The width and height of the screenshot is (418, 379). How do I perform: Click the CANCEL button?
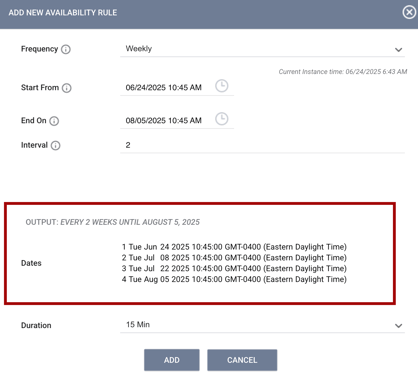(x=242, y=360)
